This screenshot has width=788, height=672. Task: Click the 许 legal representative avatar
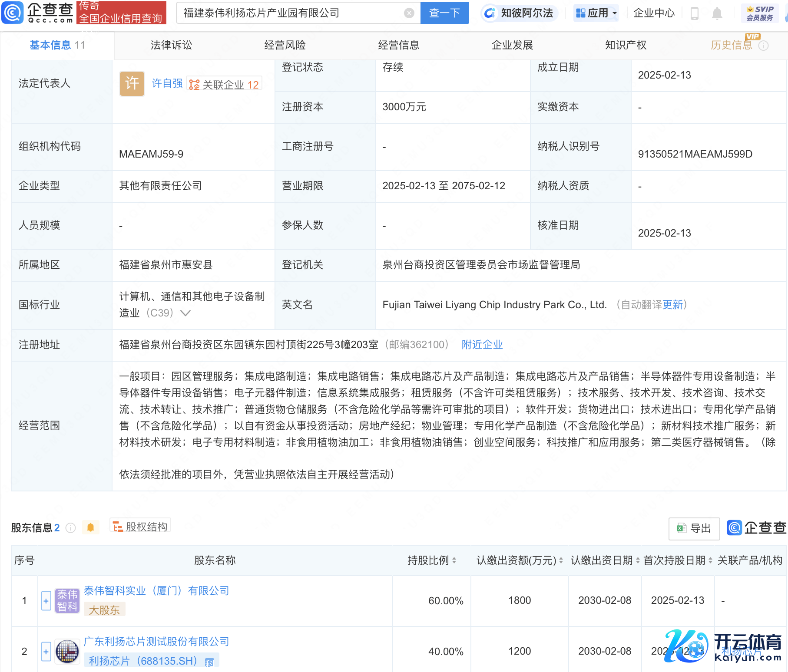tap(132, 83)
